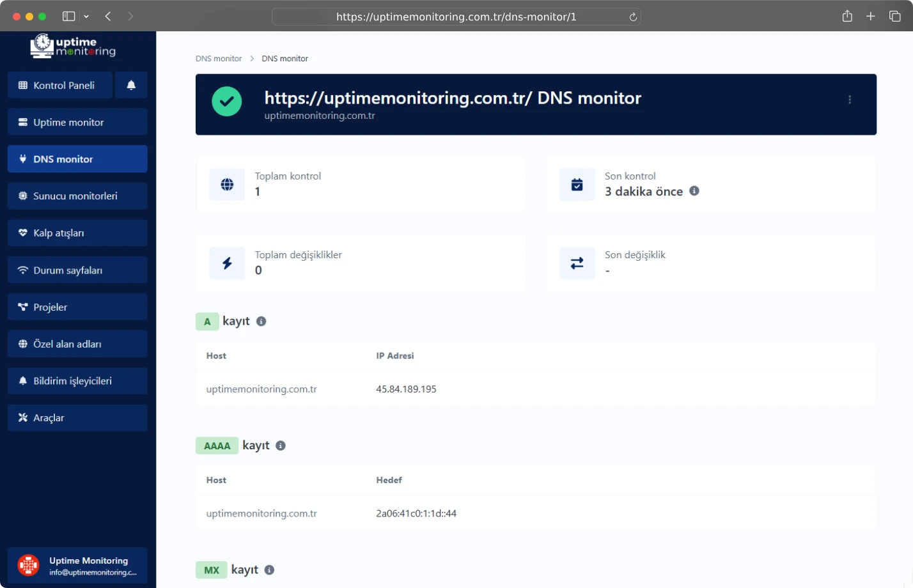Go to Uptime monitor section
Viewport: 913px width, 588px height.
tap(77, 122)
